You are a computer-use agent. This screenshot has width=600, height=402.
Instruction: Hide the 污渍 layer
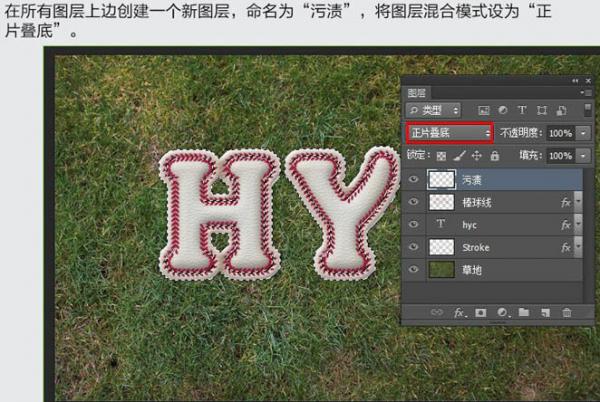tap(414, 180)
